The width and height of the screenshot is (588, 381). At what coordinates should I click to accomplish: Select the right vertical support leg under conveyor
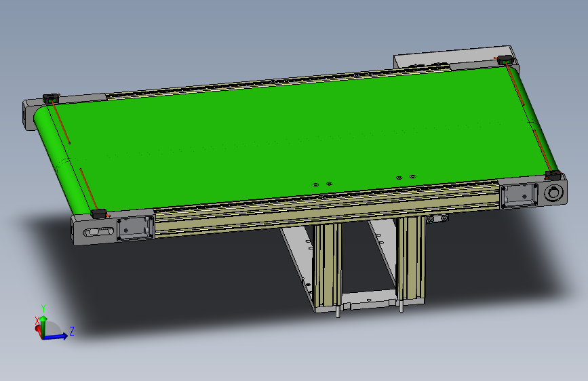411,259
